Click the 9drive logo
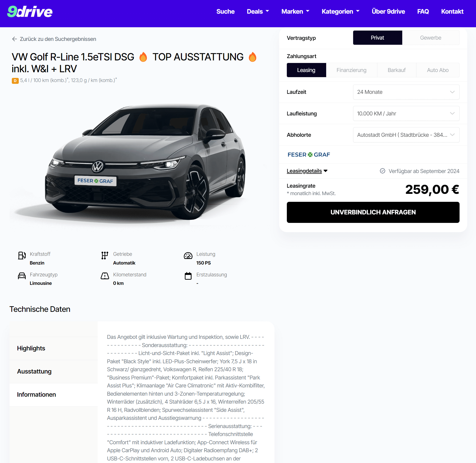This screenshot has width=476, height=463. click(30, 12)
